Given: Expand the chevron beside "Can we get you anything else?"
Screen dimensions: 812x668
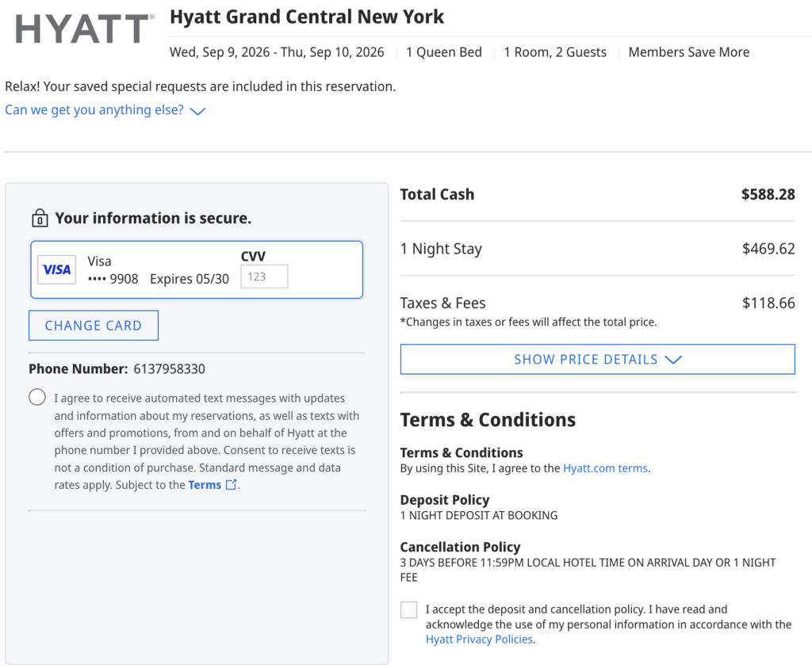Looking at the screenshot, I should point(197,111).
